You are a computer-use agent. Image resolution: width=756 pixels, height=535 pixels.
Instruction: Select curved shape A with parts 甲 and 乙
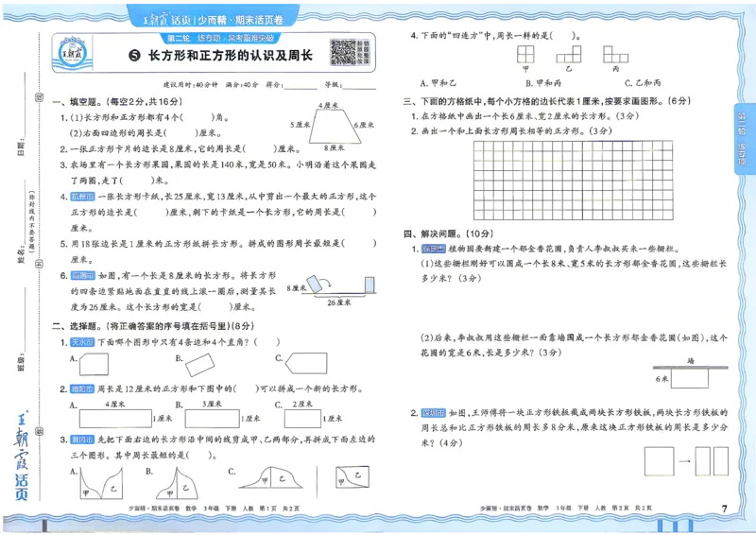click(101, 484)
